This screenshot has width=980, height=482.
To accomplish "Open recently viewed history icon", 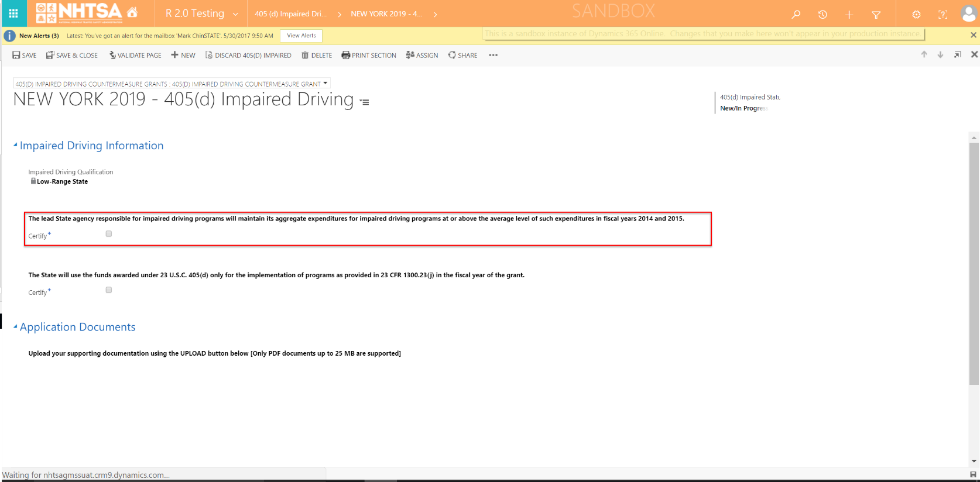I will [823, 14].
